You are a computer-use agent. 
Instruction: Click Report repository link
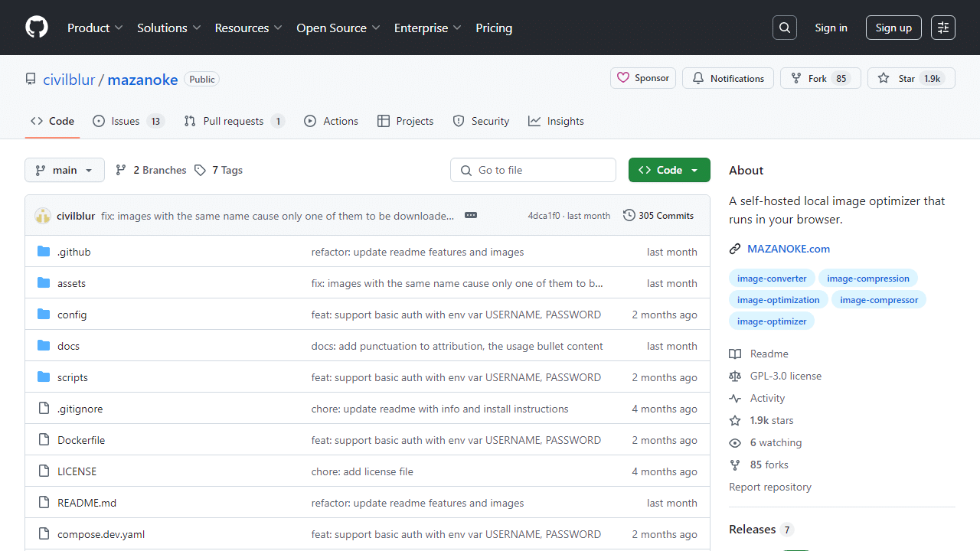pyautogui.click(x=770, y=487)
